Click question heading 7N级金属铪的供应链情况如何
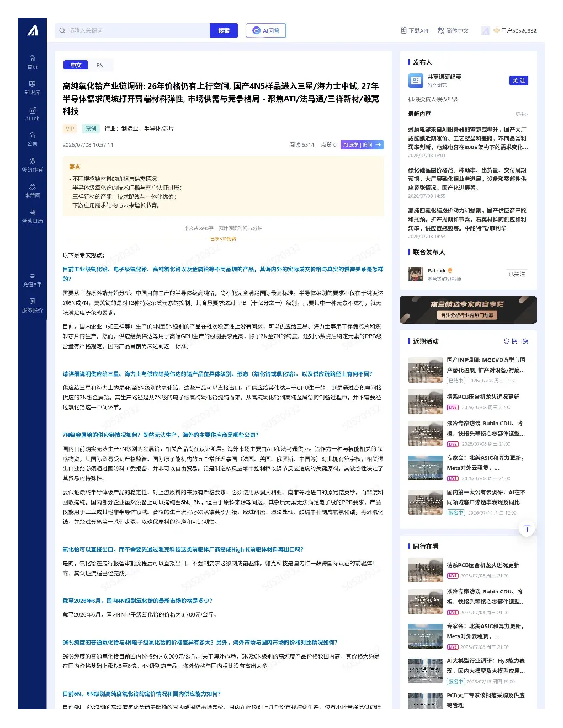The height and width of the screenshot is (728, 563). click(161, 435)
